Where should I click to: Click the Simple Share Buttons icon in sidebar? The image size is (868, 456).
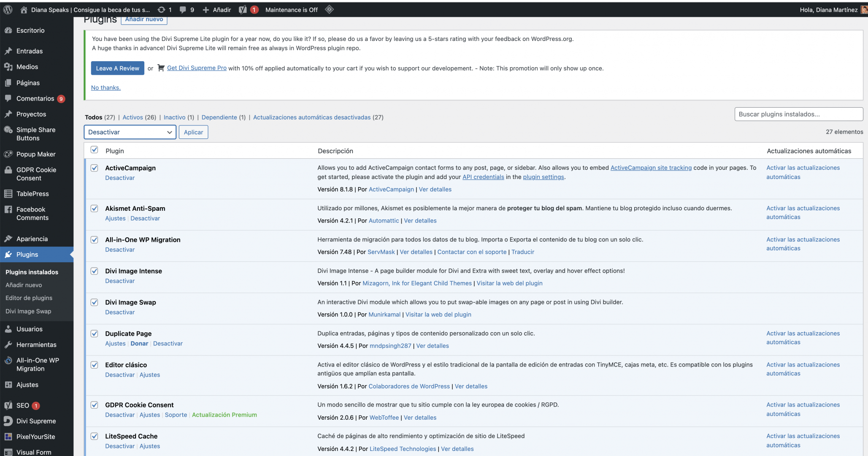pyautogui.click(x=8, y=130)
